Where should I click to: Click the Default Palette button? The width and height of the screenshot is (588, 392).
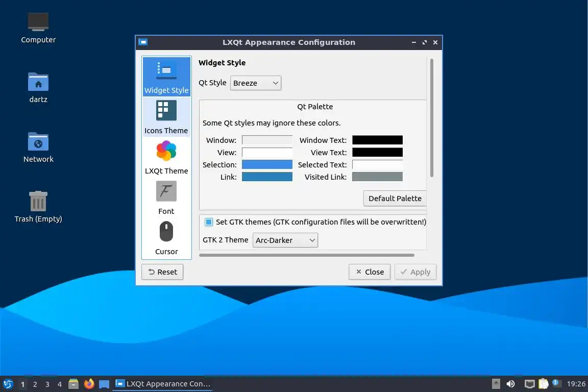point(395,199)
